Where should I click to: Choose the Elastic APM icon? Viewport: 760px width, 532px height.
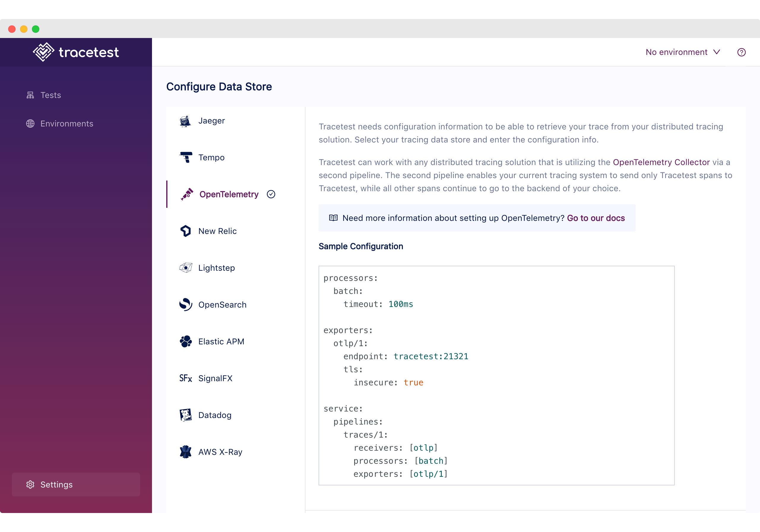point(185,341)
